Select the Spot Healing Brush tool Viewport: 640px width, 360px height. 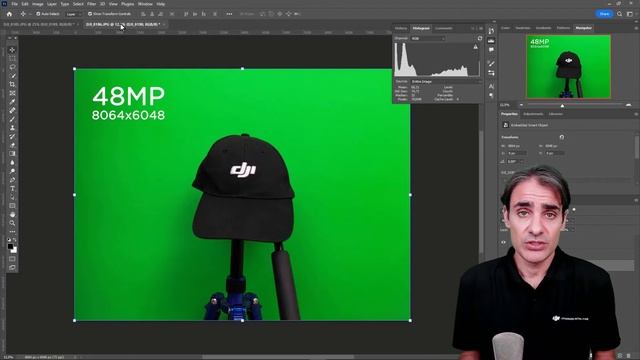pyautogui.click(x=12, y=110)
